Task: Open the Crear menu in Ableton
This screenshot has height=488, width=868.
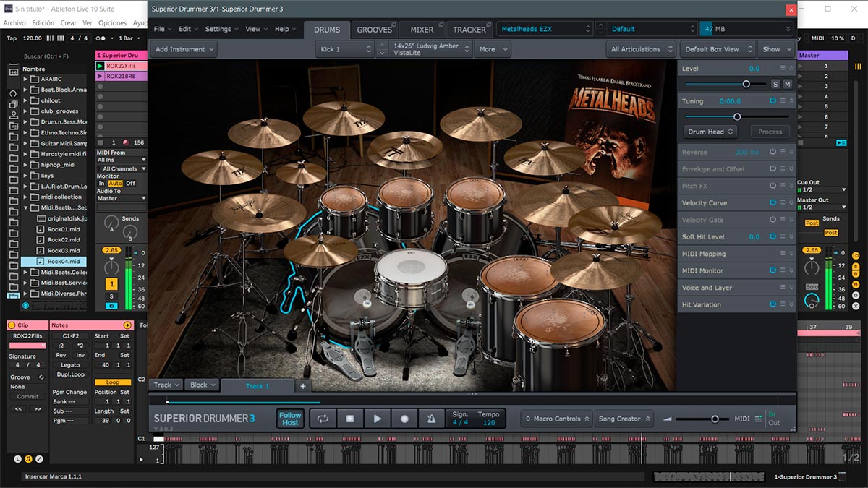Action: (69, 23)
